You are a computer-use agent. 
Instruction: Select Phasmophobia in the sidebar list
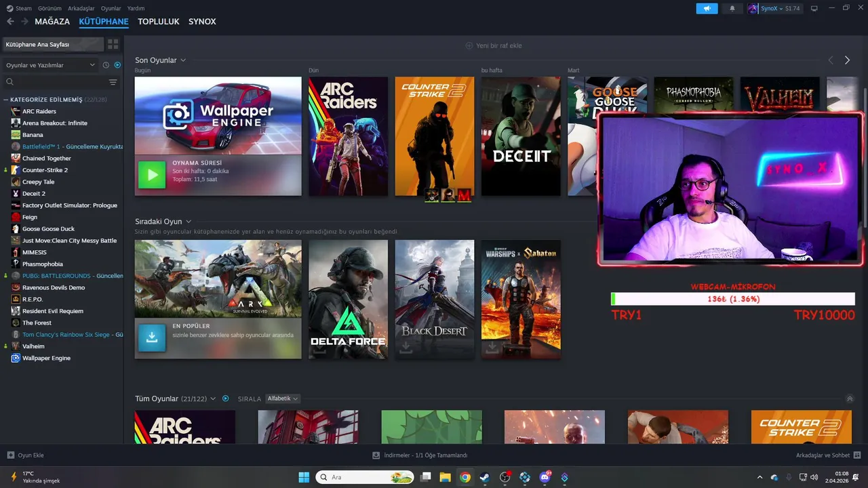[x=42, y=264]
